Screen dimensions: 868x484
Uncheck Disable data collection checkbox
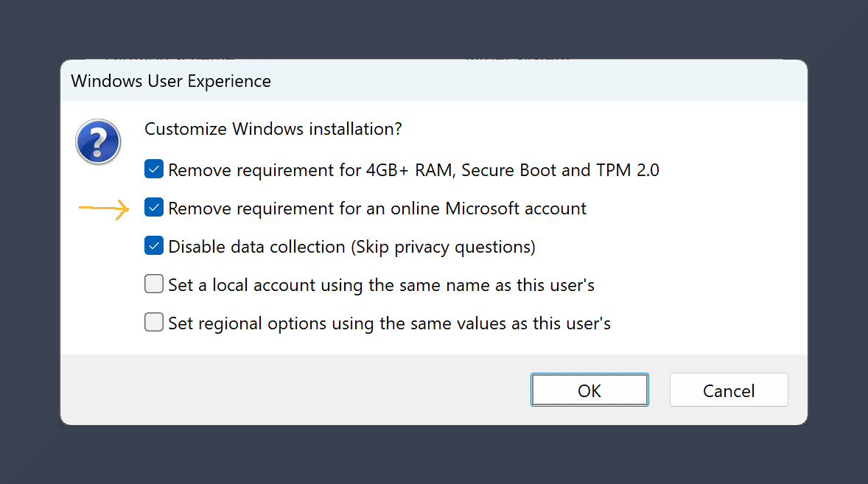point(154,245)
